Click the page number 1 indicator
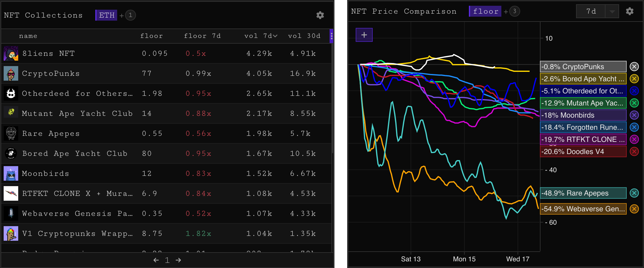Screen dimensions: 644x268 click(167, 260)
